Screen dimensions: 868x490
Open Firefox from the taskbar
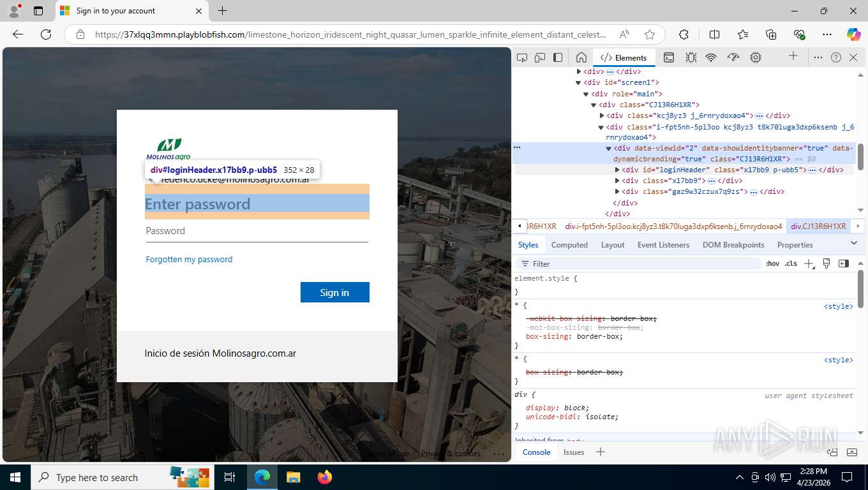point(325,477)
